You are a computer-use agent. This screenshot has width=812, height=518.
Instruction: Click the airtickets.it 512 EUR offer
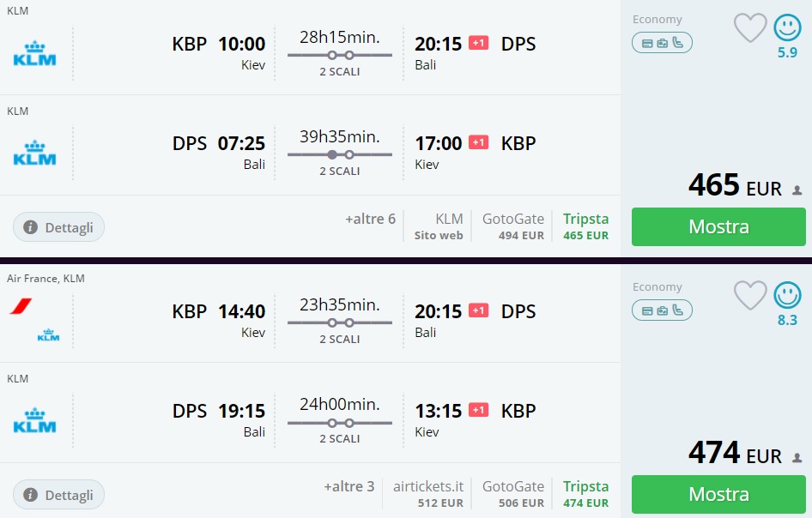(x=429, y=494)
